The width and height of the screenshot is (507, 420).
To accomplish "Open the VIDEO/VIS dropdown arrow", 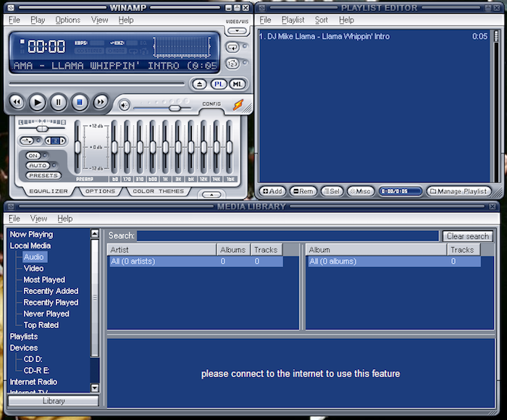I will pyautogui.click(x=237, y=31).
